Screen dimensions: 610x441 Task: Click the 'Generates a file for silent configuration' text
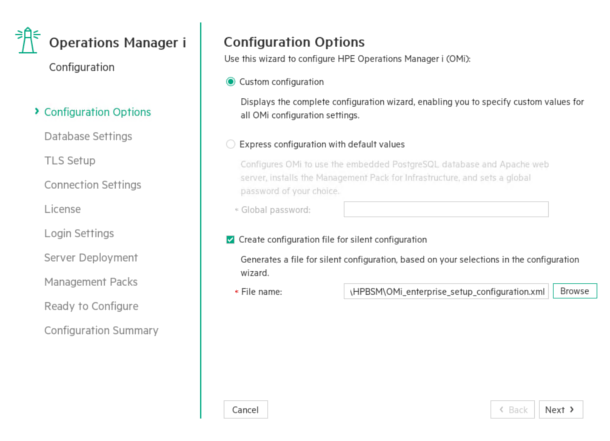click(x=410, y=266)
